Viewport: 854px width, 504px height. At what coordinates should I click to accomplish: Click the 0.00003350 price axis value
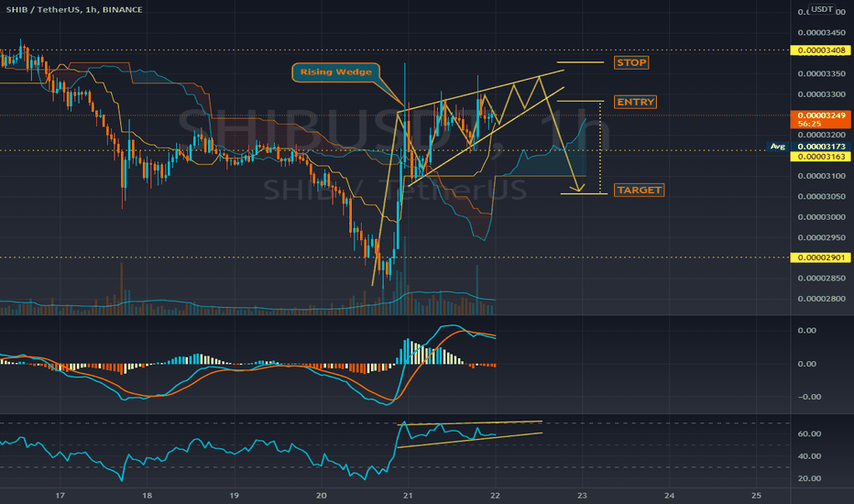pos(821,73)
